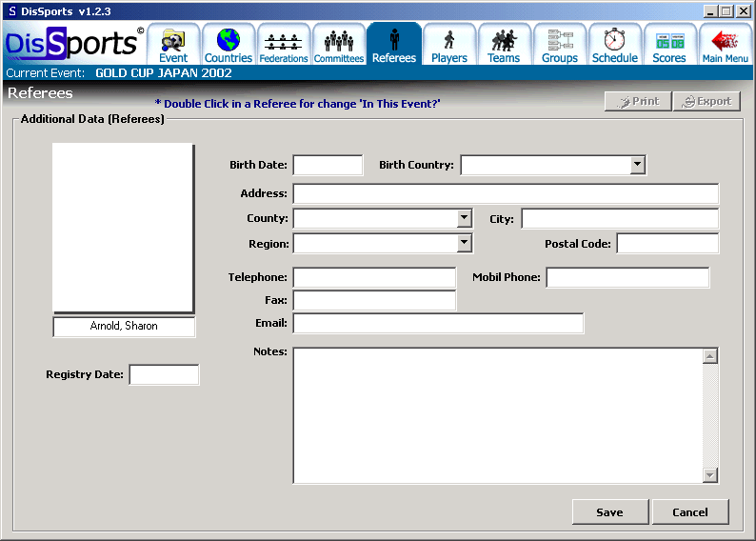
Task: Focus the Telephone field
Action: point(374,278)
